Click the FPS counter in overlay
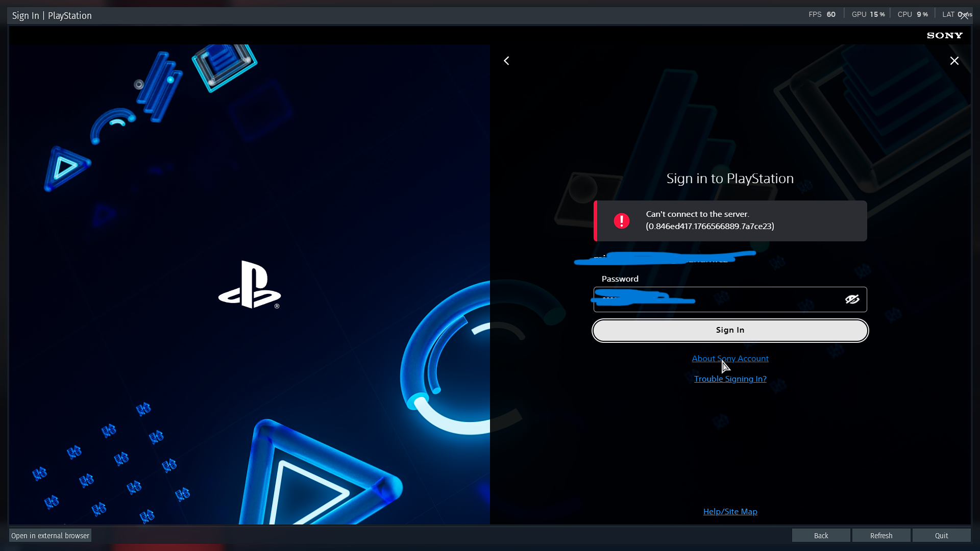This screenshot has width=980, height=551. click(x=822, y=14)
